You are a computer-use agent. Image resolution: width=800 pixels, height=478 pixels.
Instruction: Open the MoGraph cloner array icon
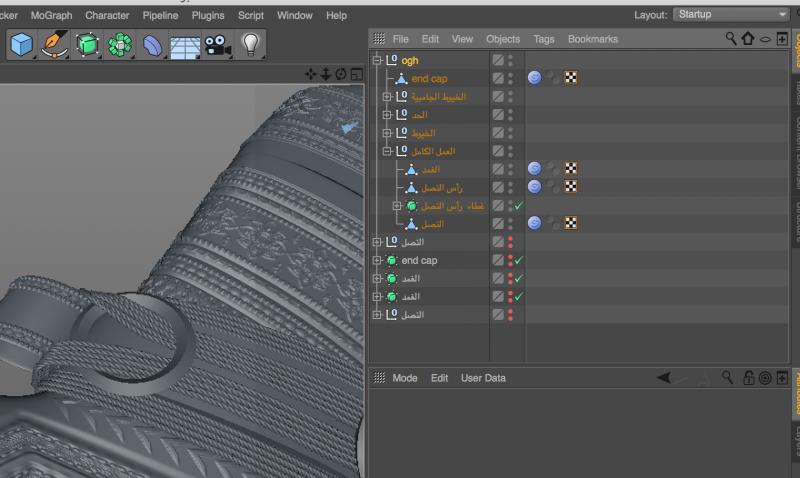point(121,44)
